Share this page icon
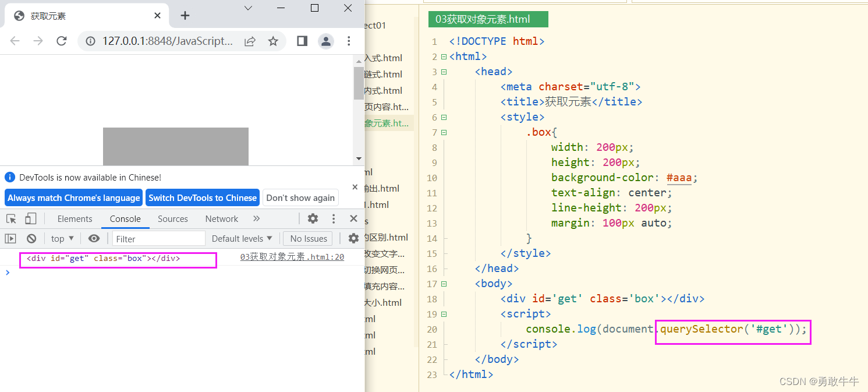868x392 pixels. point(250,41)
